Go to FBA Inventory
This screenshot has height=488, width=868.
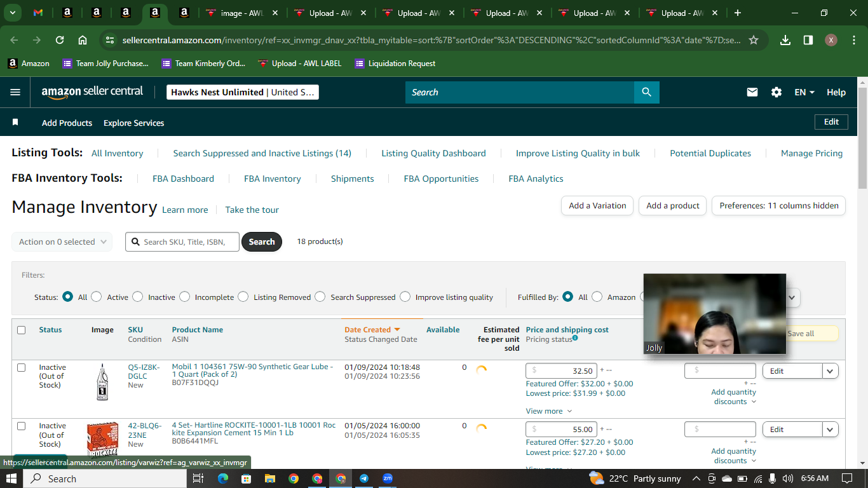pos(273,179)
